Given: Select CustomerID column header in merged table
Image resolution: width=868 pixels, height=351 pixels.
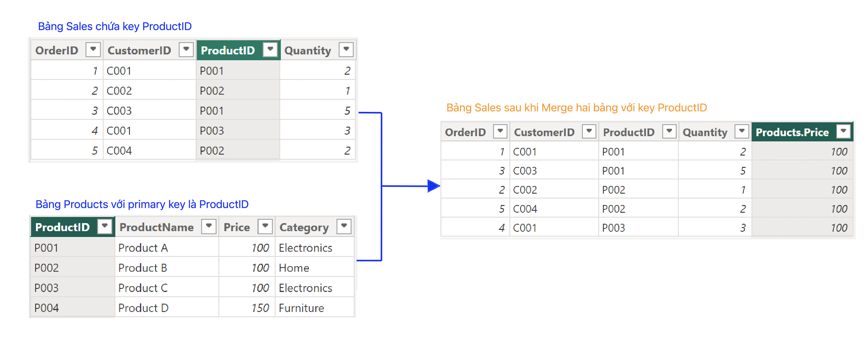Looking at the screenshot, I should tap(554, 132).
